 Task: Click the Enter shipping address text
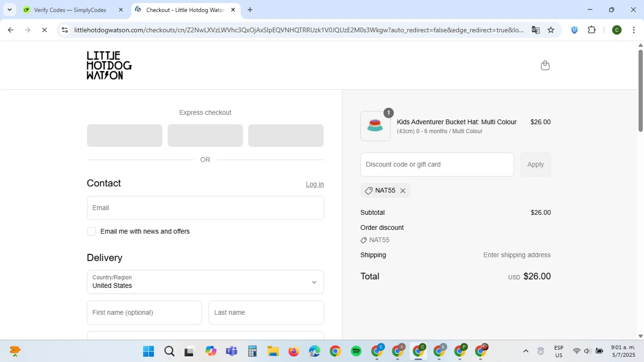point(517,255)
